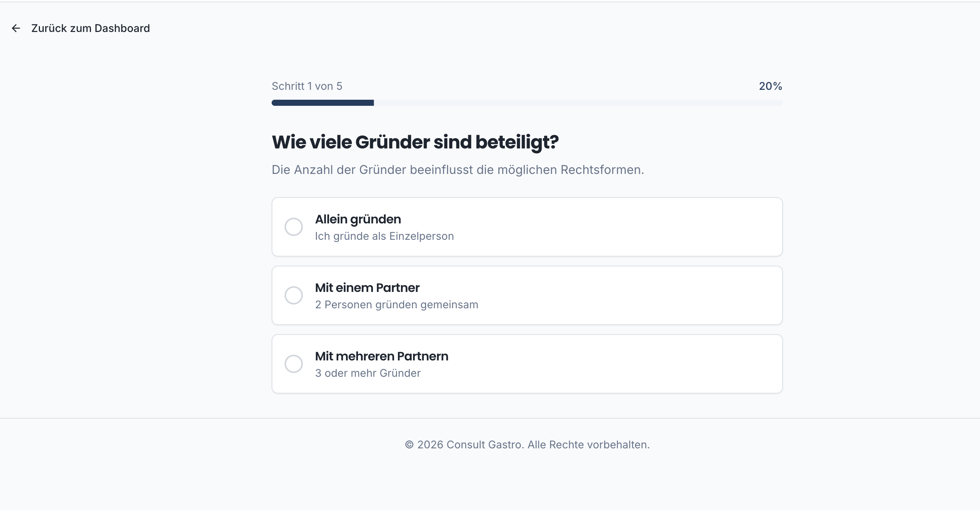Select the radio button for Allein gründen
This screenshot has height=510, width=980.
pos(293,226)
